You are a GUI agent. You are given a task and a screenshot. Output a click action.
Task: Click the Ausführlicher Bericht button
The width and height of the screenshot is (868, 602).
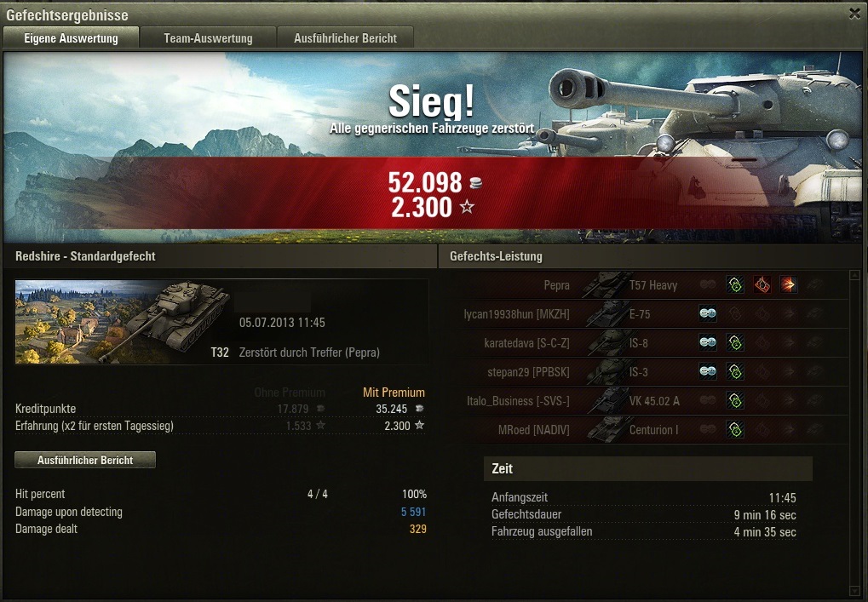point(85,460)
